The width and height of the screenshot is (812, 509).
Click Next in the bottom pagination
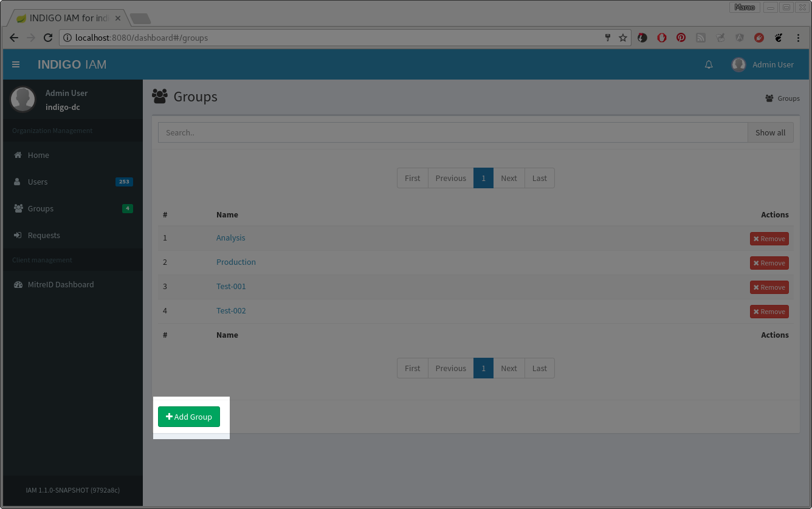click(509, 368)
